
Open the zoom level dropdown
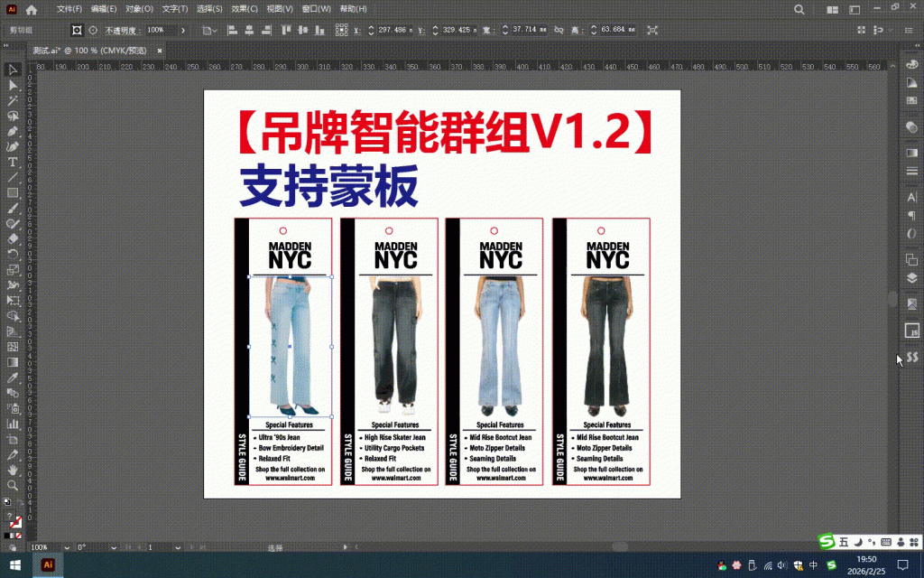tap(67, 547)
